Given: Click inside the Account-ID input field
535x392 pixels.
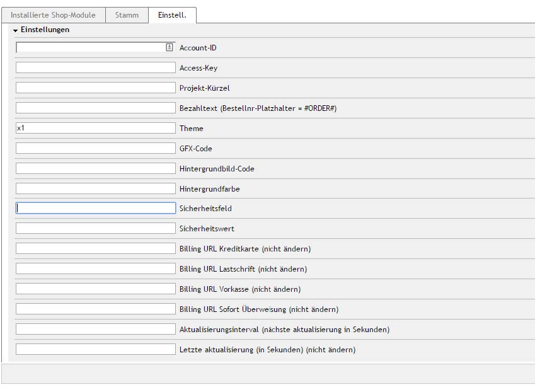Looking at the screenshot, I should 88,47.
